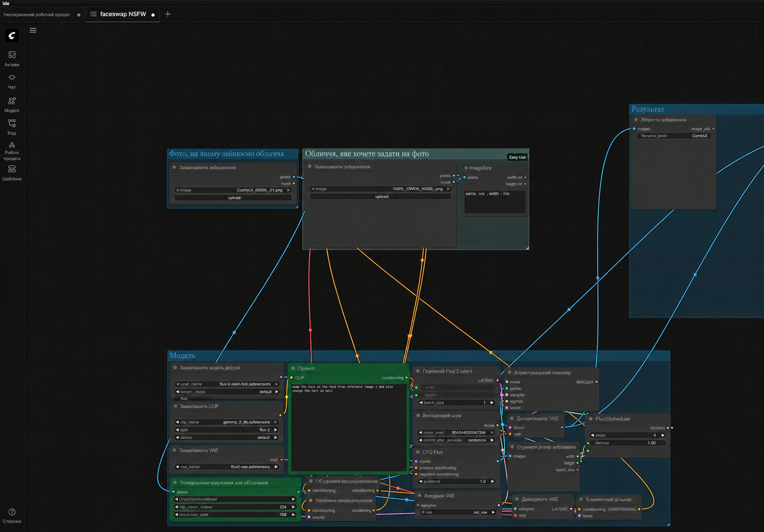This screenshot has width=764, height=532.
Task: Open the clip_name dropdown
Action: (x=227, y=422)
